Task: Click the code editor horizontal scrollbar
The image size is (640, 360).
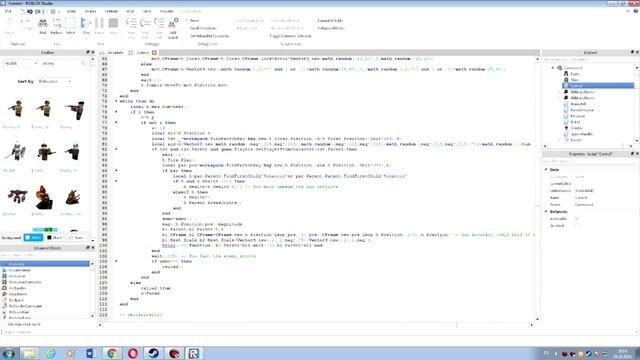Action: point(316,325)
